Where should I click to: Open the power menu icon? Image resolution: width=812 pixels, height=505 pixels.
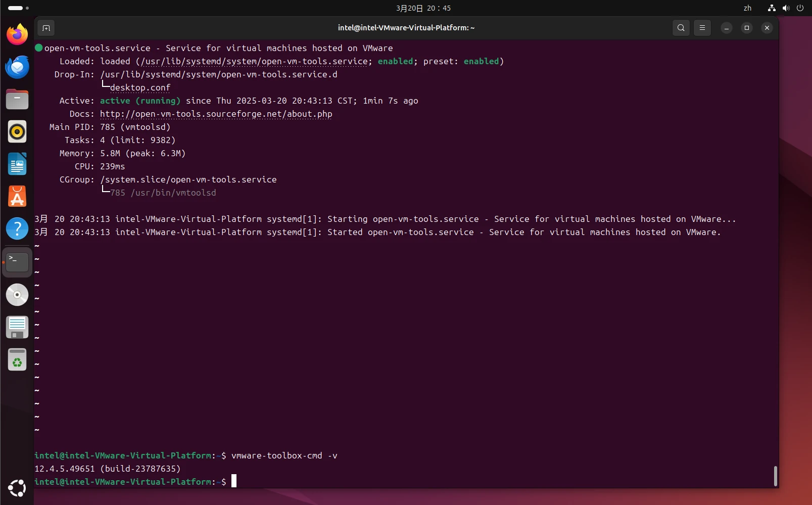(800, 8)
